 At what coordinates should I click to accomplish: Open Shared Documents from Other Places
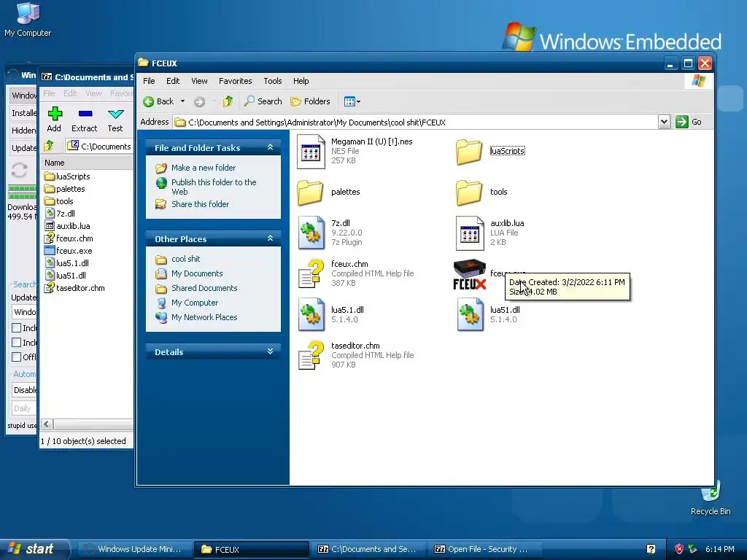point(204,288)
